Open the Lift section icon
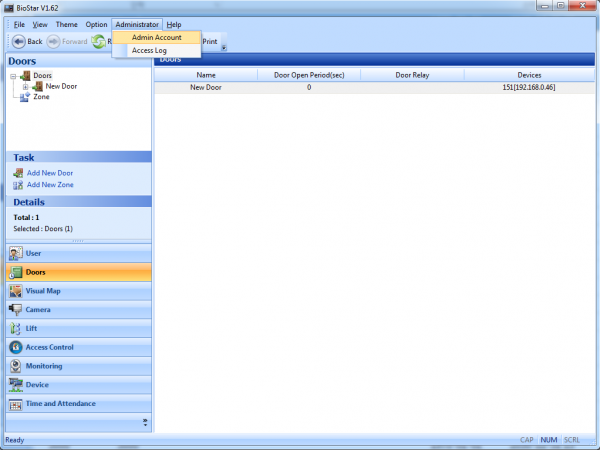Image resolution: width=600 pixels, height=450 pixels. (16, 329)
